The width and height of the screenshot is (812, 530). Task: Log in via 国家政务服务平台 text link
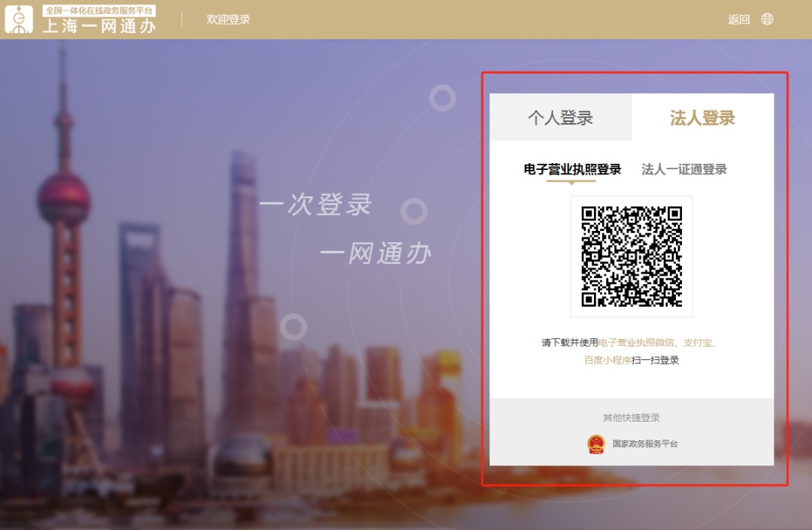pos(644,444)
